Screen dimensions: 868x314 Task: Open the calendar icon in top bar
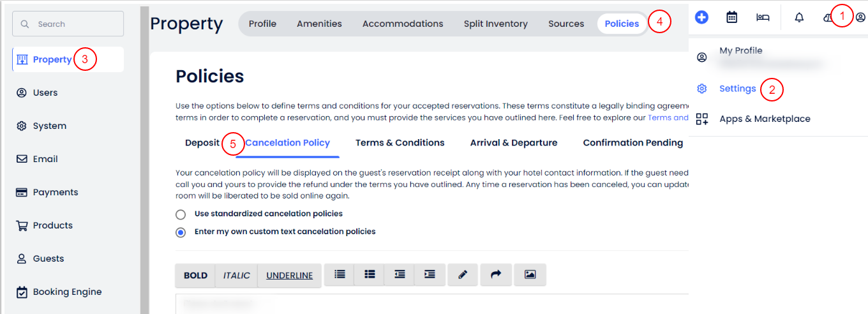(732, 17)
